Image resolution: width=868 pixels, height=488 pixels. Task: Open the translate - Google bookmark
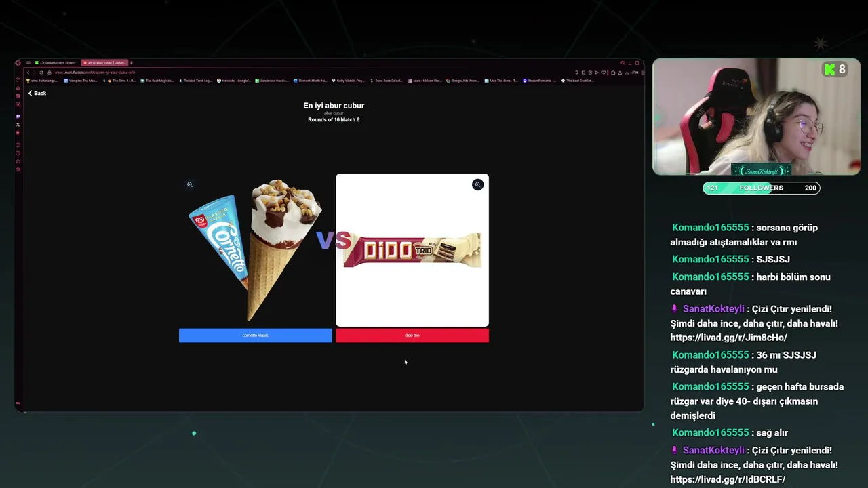pyautogui.click(x=234, y=81)
